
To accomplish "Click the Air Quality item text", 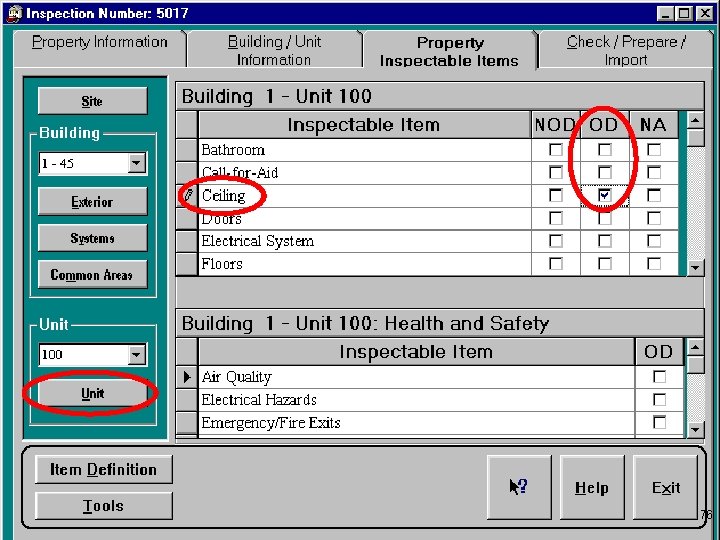I will pyautogui.click(x=236, y=377).
